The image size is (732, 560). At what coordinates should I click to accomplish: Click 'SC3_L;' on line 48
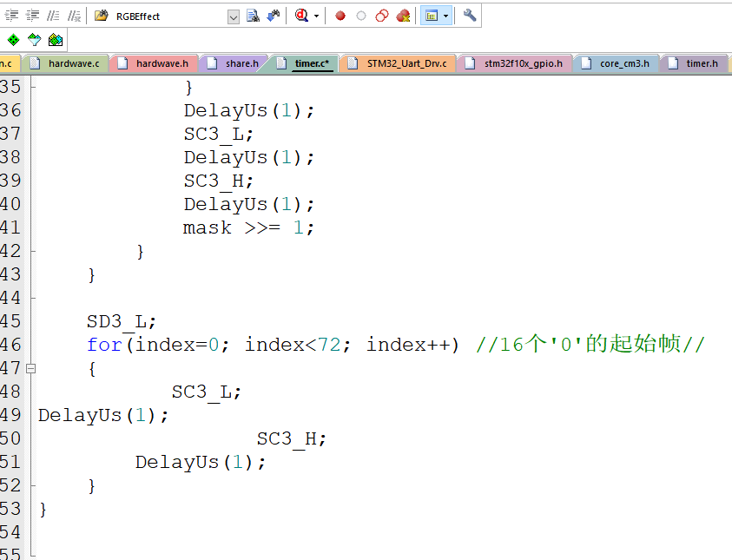(207, 392)
